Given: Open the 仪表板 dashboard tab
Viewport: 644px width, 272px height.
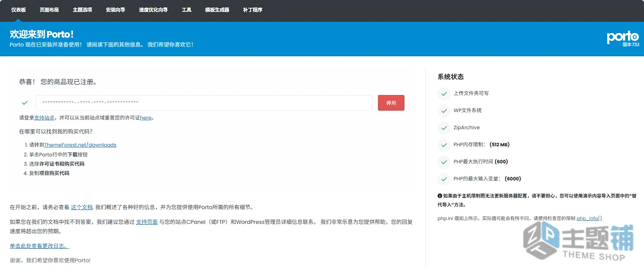Looking at the screenshot, I should tap(19, 10).
